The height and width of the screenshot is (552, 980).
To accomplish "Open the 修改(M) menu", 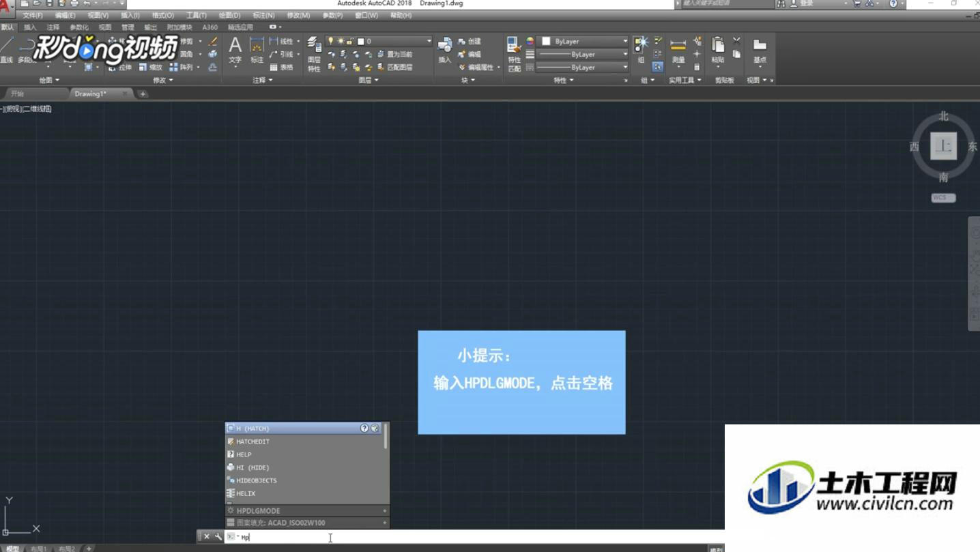I will point(298,15).
